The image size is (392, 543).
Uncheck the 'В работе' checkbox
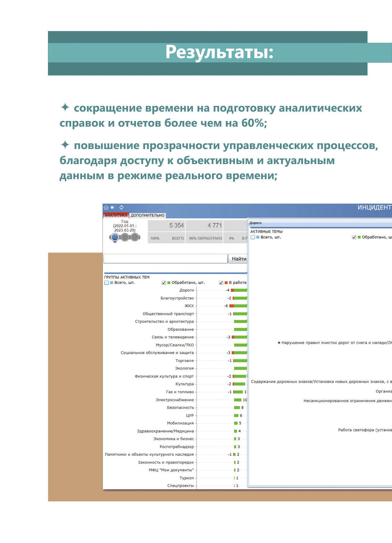point(221,283)
